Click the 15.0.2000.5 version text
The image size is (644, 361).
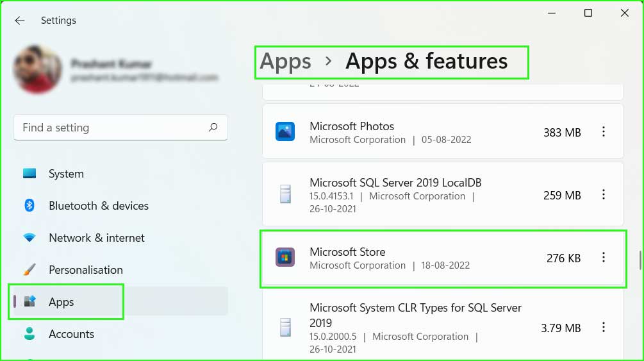point(333,337)
